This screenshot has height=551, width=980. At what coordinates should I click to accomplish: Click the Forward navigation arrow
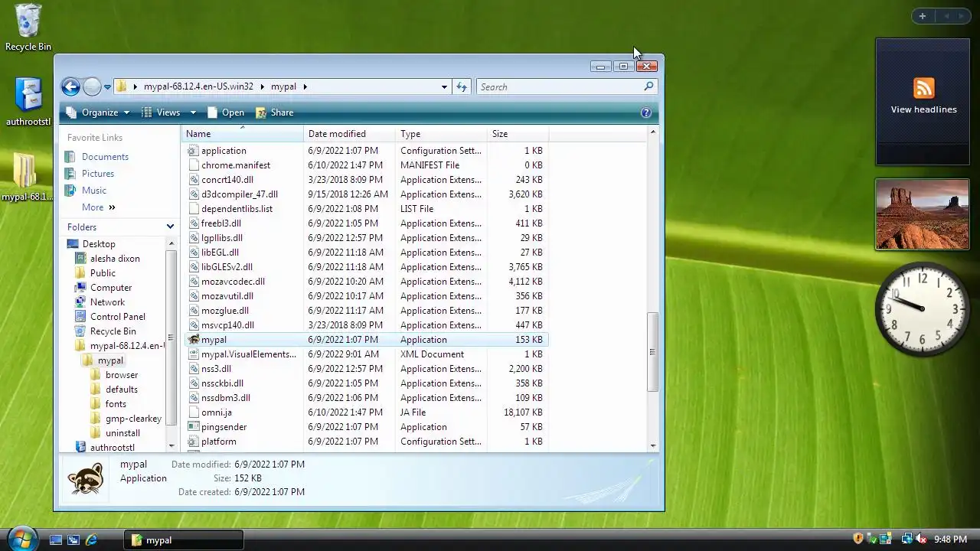(x=92, y=86)
